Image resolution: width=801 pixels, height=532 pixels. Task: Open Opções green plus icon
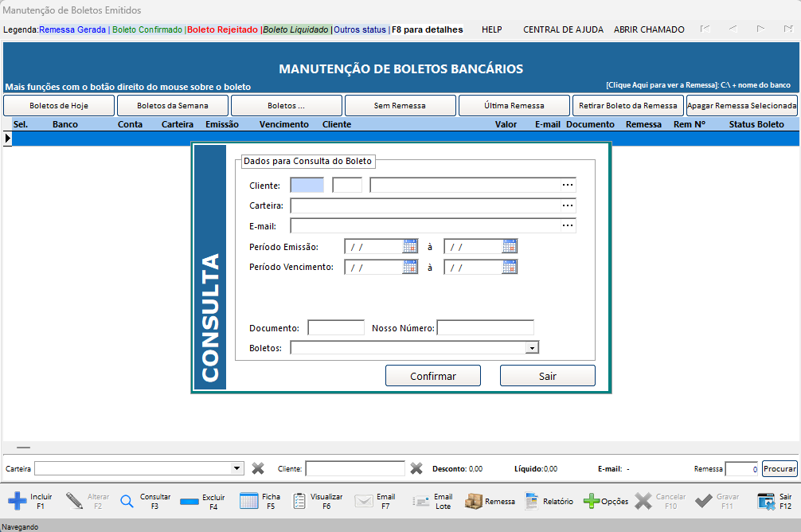(591, 501)
